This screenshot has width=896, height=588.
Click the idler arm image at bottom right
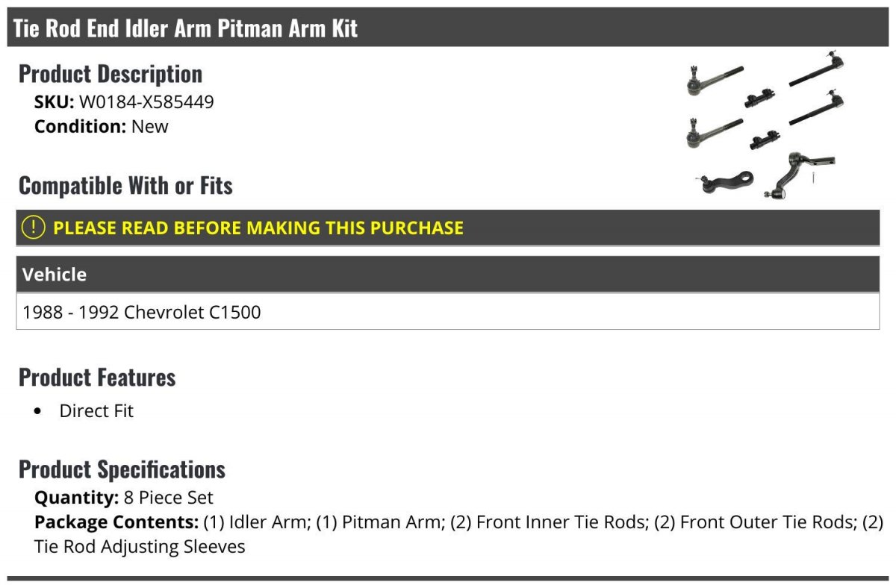(x=801, y=175)
